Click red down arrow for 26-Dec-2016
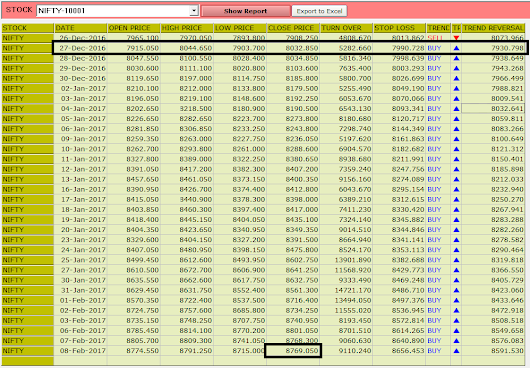 (456, 38)
